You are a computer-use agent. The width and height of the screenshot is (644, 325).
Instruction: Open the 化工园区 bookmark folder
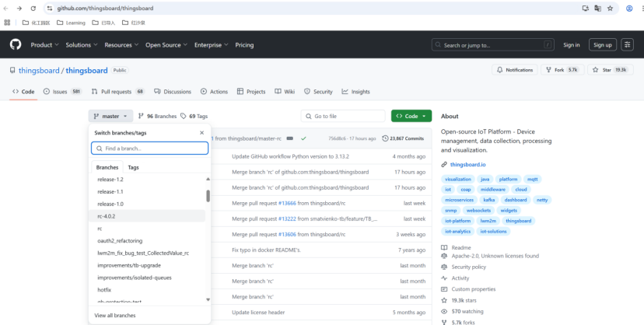point(36,23)
